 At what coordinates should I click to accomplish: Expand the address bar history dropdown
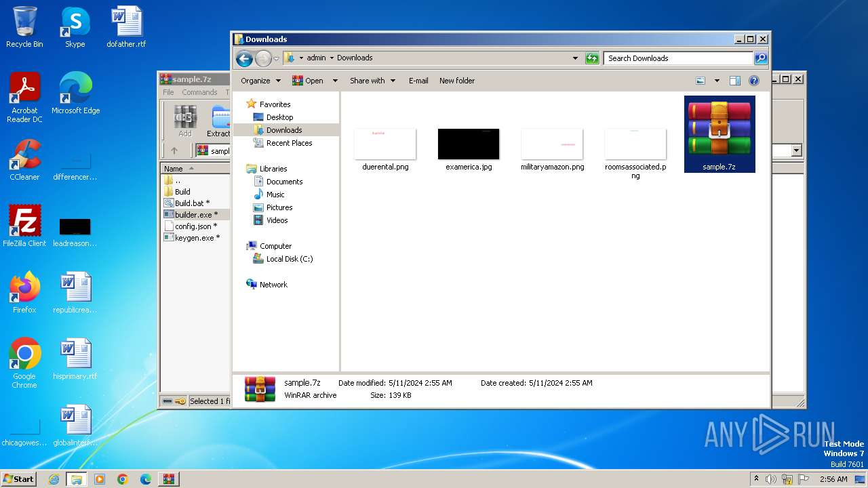576,58
